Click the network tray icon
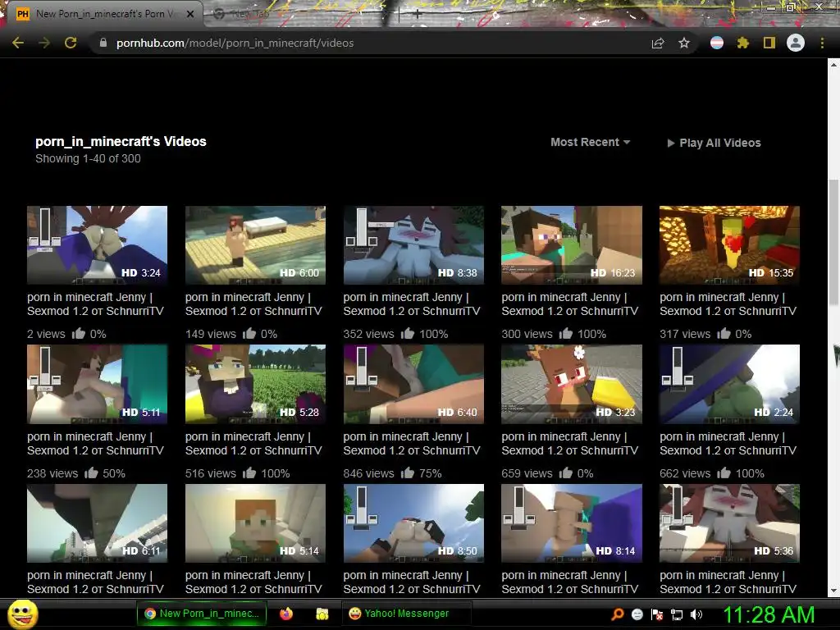Image resolution: width=840 pixels, height=630 pixels. 677,614
